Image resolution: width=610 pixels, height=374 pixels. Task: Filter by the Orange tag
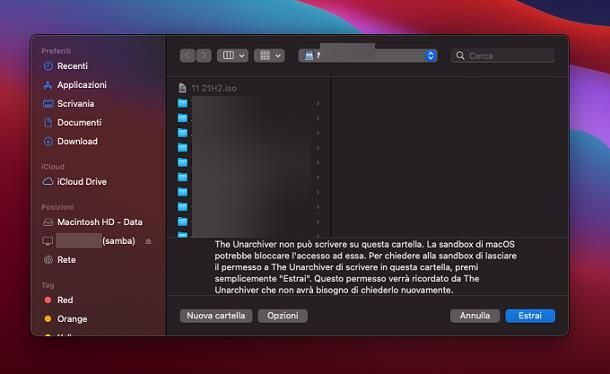coord(65,319)
